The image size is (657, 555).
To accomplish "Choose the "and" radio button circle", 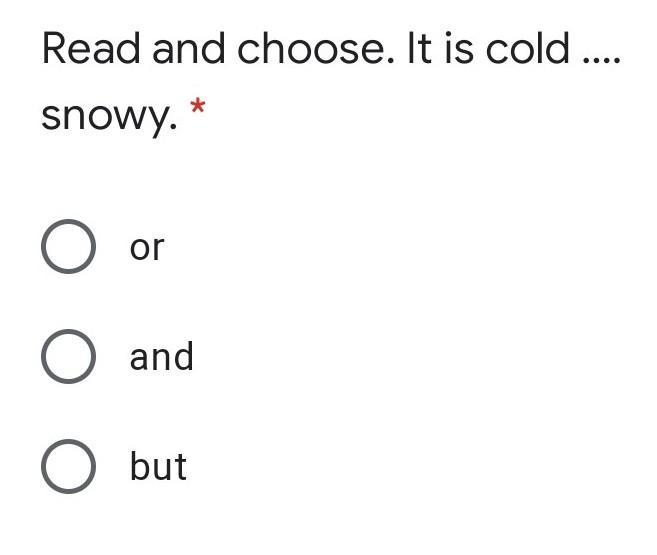I will click(69, 357).
